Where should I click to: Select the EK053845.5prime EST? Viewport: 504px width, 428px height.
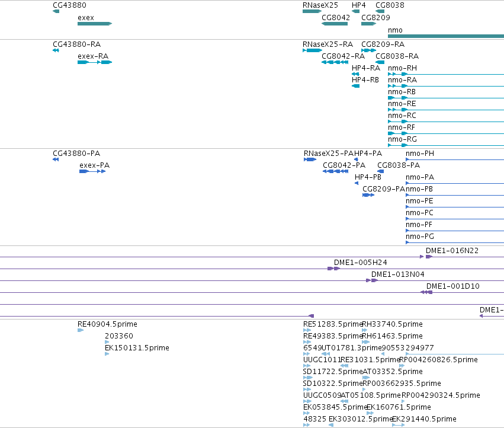306,413
